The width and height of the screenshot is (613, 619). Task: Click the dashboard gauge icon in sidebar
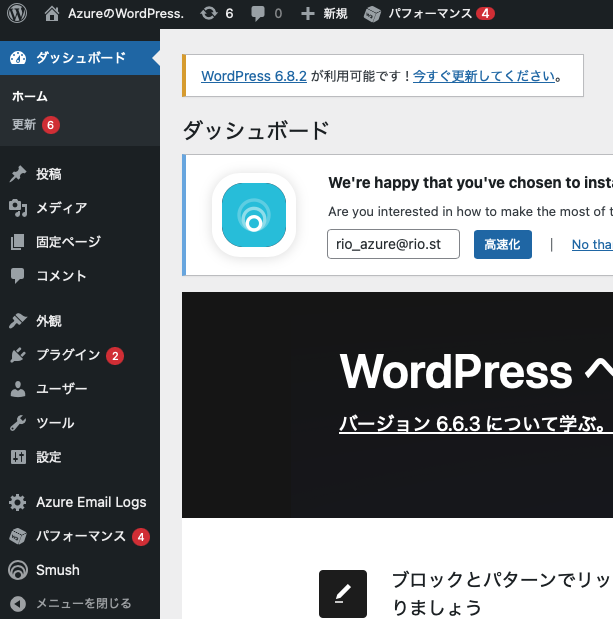(x=18, y=58)
